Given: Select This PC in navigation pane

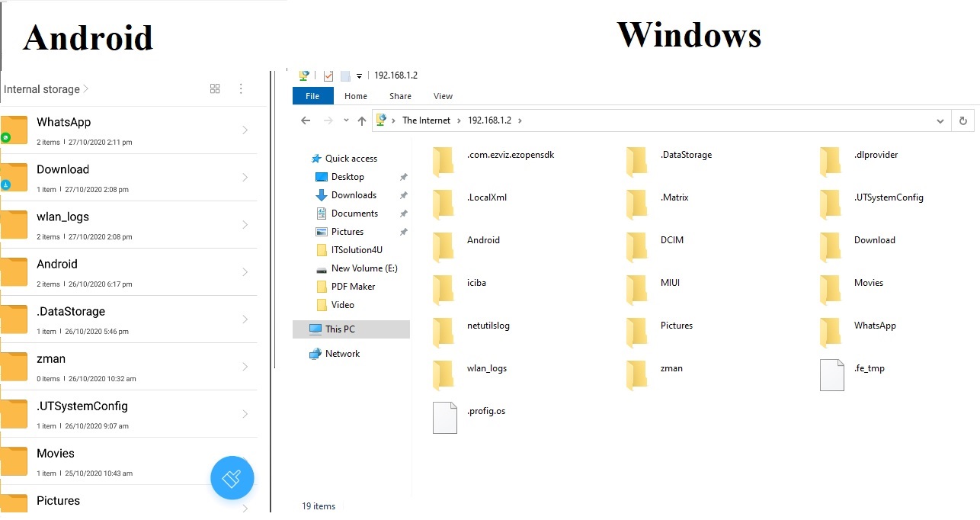Looking at the screenshot, I should 351,329.
